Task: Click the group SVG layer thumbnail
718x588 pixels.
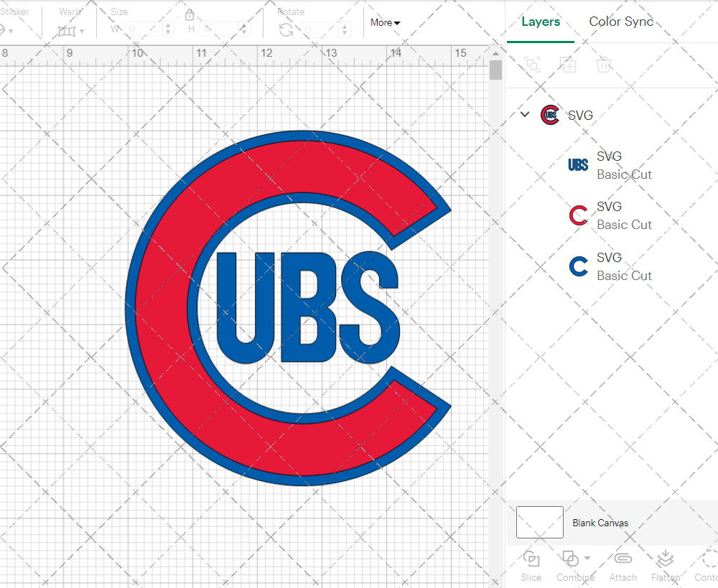Action: tap(550, 115)
